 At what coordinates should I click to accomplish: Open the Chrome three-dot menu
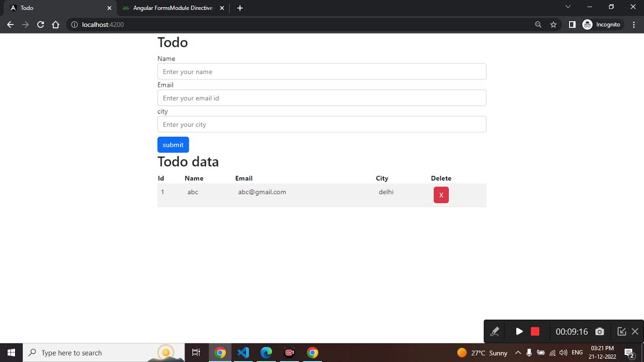[634, 25]
